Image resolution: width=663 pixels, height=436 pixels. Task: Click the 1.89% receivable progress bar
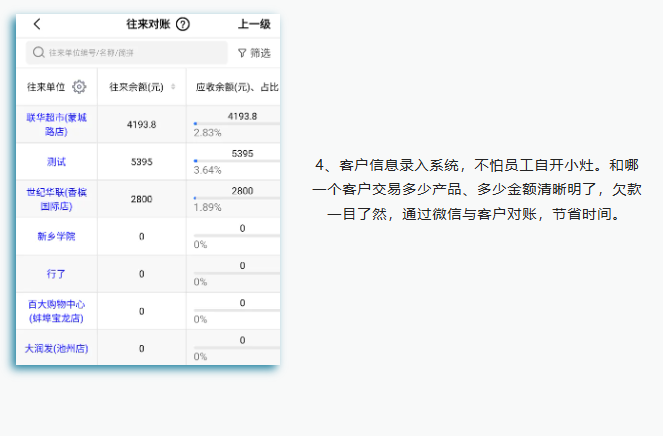click(x=237, y=198)
